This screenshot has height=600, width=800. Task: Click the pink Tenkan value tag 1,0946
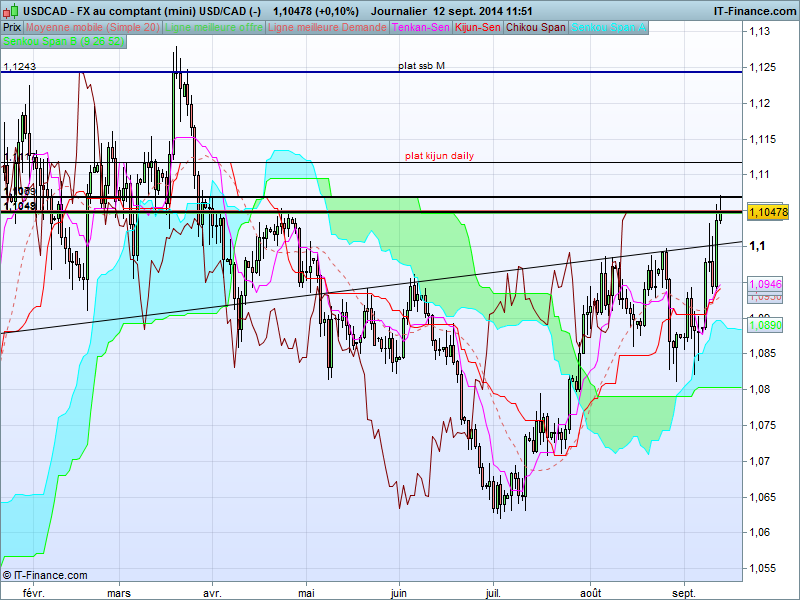click(765, 284)
